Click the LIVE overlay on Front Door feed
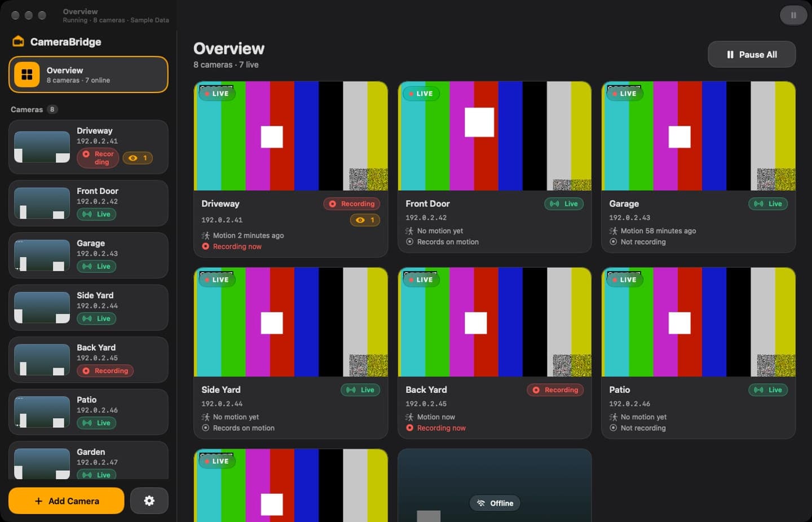 (421, 94)
